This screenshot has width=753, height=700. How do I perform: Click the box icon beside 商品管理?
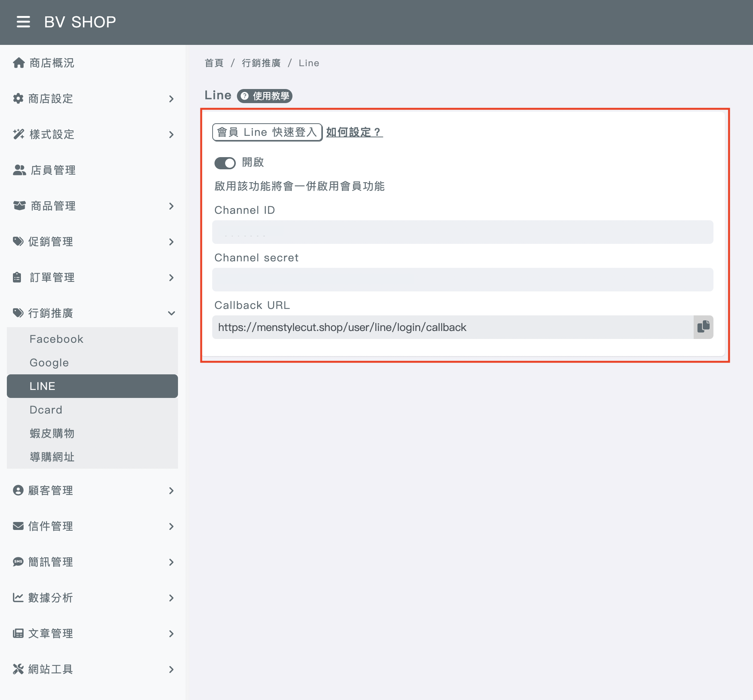[x=19, y=205]
